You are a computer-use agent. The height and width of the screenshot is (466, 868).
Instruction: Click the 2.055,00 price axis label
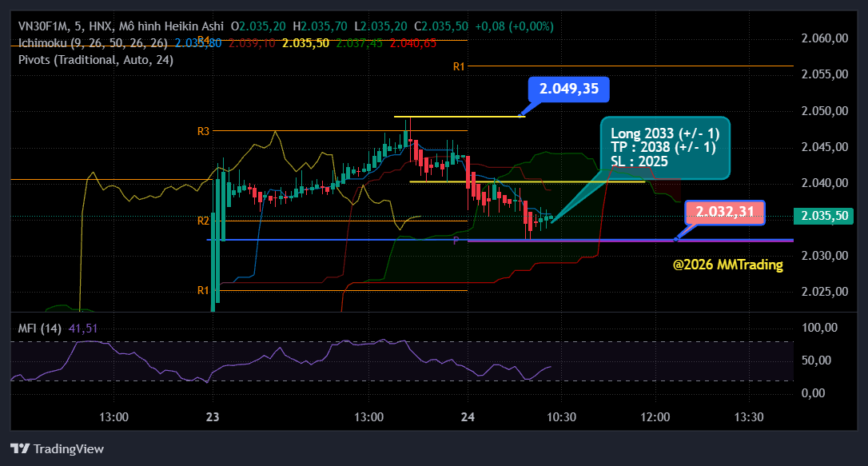[824, 74]
